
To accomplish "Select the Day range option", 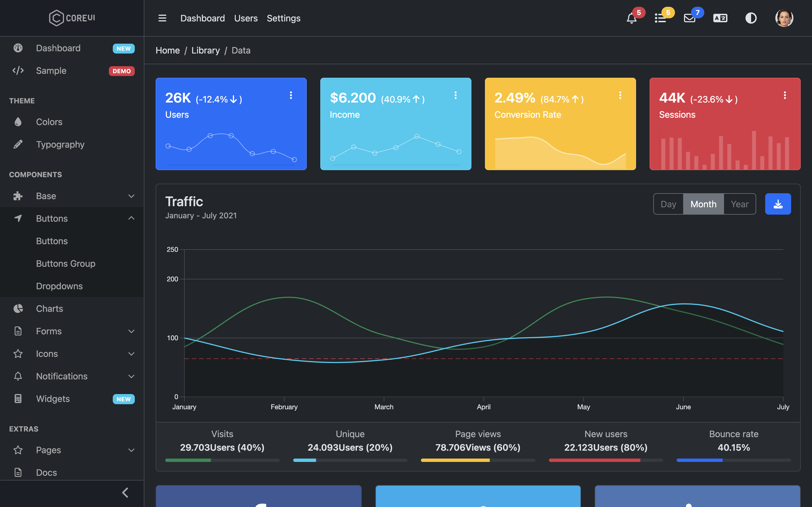I will tap(668, 204).
